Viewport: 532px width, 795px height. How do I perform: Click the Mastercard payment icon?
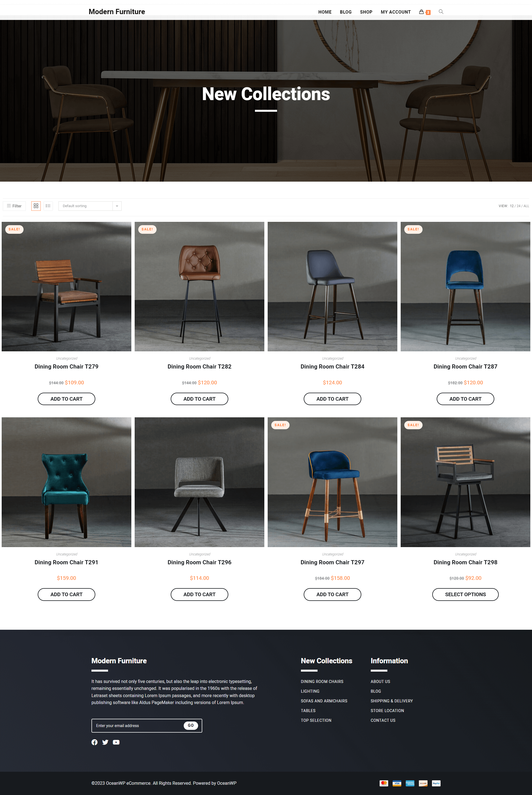tap(384, 783)
